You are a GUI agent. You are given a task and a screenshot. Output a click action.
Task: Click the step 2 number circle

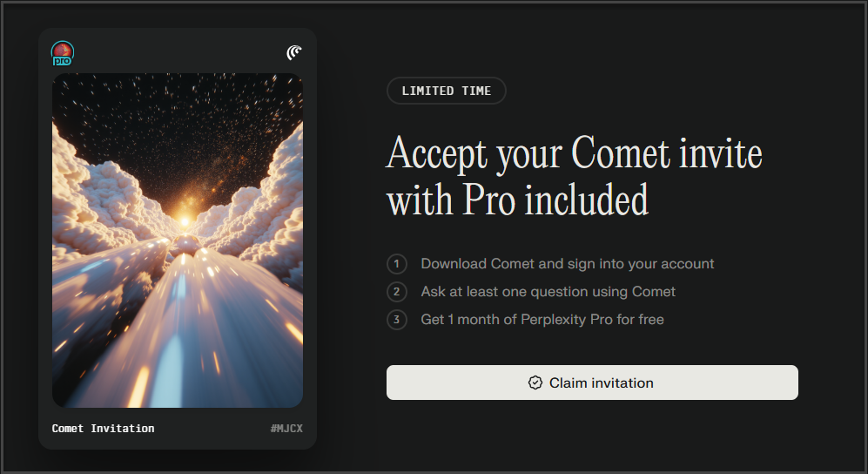(x=397, y=292)
